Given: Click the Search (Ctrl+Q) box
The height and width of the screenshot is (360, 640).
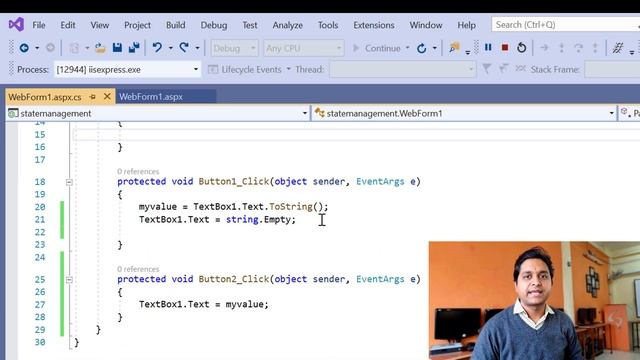Looking at the screenshot, I should [x=566, y=25].
